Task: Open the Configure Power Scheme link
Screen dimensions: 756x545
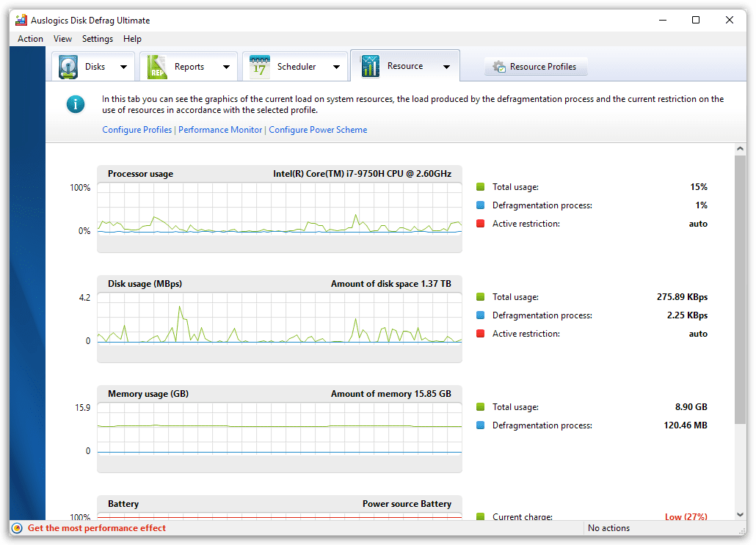Action: click(318, 130)
